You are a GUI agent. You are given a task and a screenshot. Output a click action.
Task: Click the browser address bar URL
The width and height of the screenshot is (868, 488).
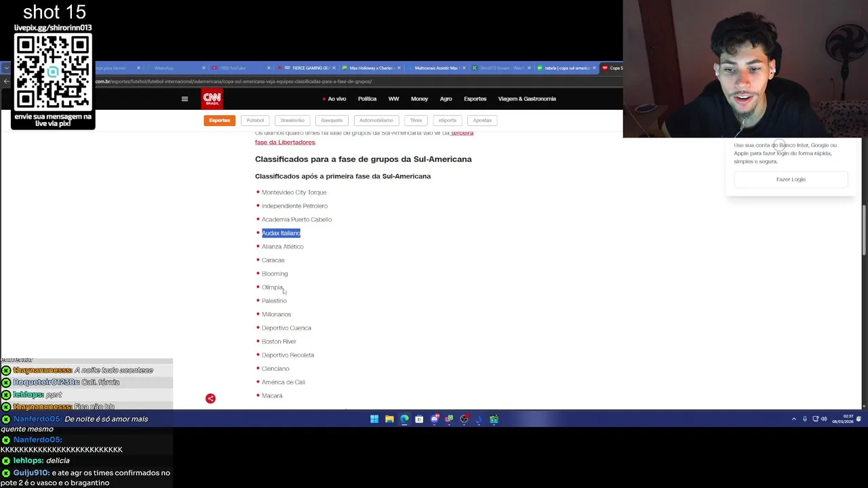(234, 81)
